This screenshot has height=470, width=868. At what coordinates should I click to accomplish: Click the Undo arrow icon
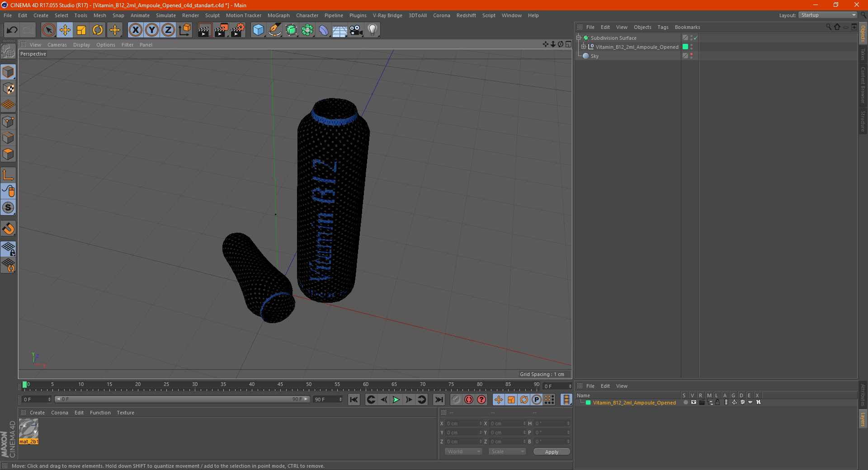pyautogui.click(x=12, y=30)
